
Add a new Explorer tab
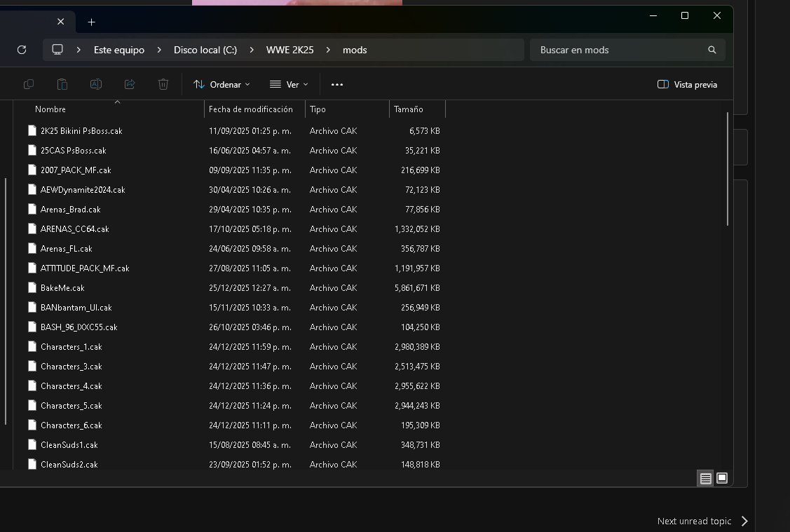91,22
